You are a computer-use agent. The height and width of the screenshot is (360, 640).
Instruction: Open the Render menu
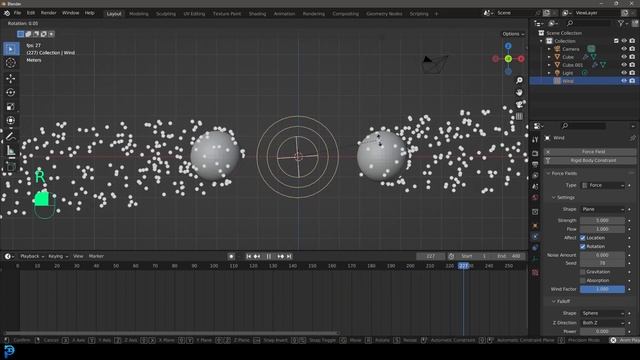tap(49, 13)
